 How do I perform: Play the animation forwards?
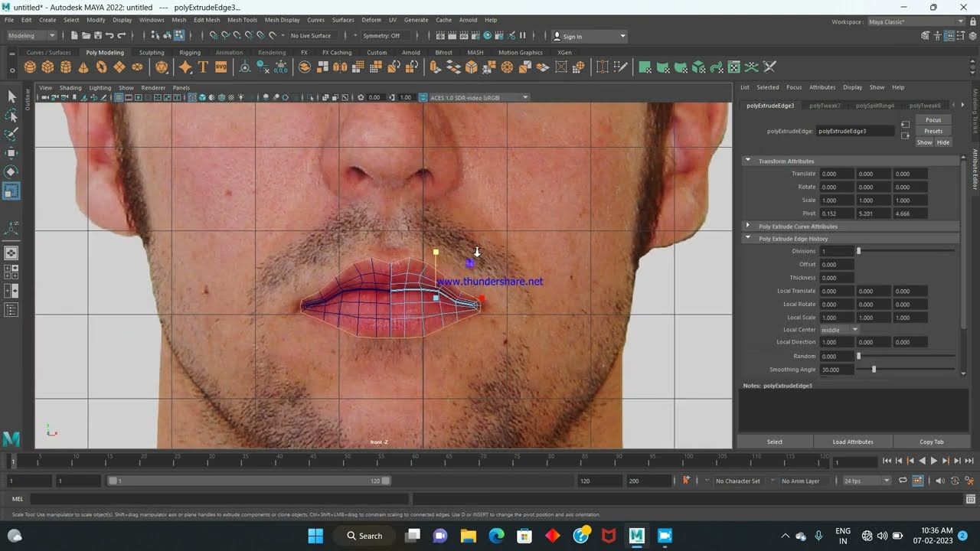click(x=933, y=461)
